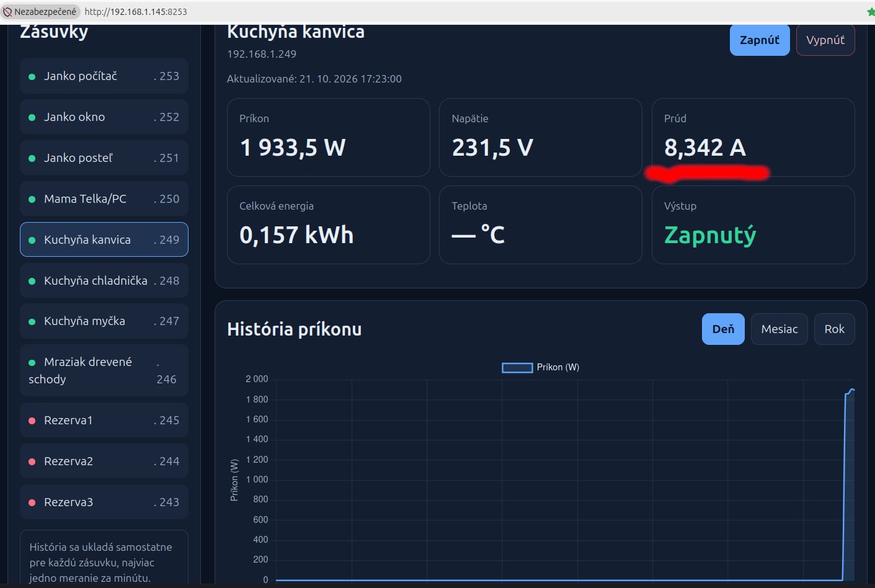Image resolution: width=875 pixels, height=588 pixels.
Task: Select the Kuchyňa kanvica socket
Action: [104, 239]
